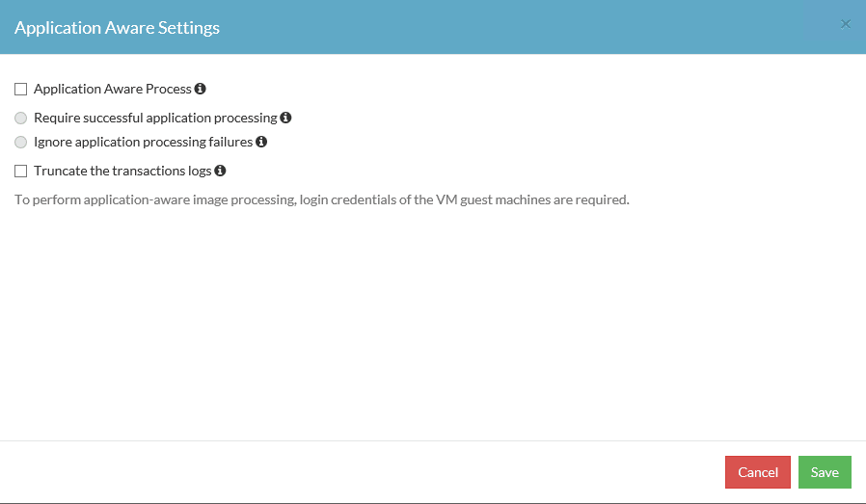Click info icon beside Truncate the transactions logs

pos(220,171)
